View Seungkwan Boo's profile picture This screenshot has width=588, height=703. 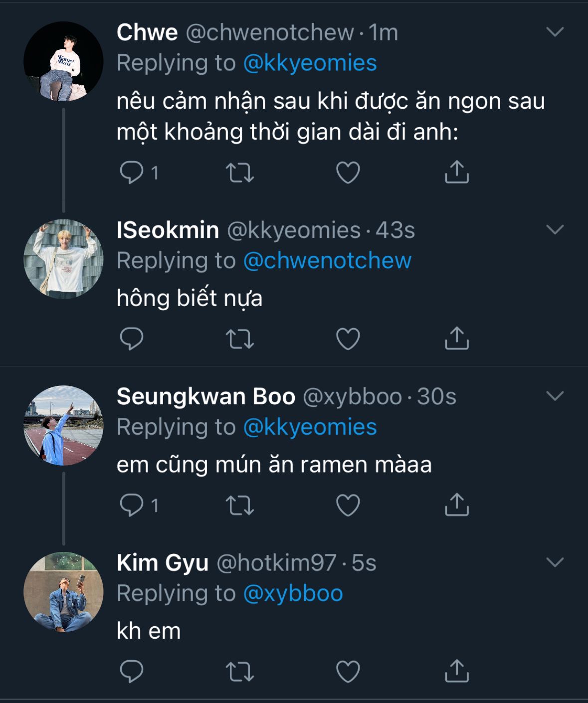[63, 425]
